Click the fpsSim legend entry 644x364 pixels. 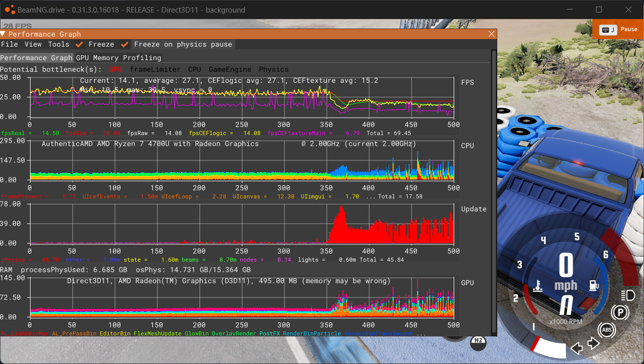click(x=93, y=133)
